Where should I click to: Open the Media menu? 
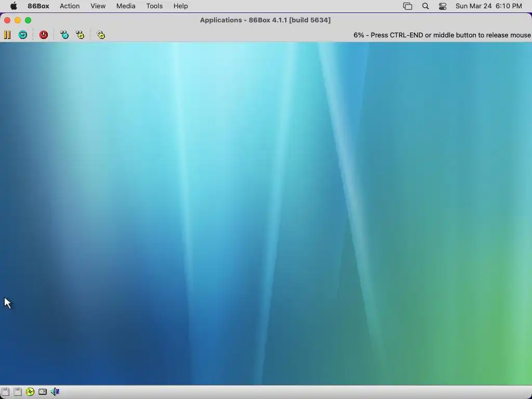pos(126,6)
